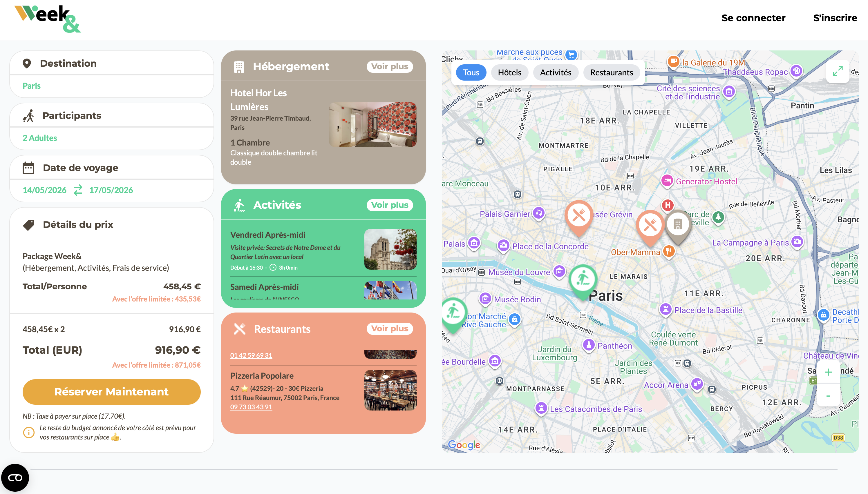
Task: Click the Ober Mamma orange restaurant marker
Action: pyautogui.click(x=669, y=251)
